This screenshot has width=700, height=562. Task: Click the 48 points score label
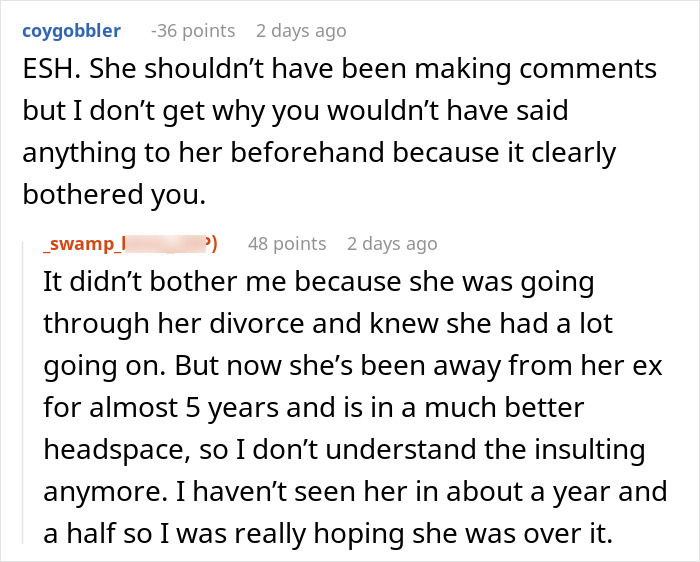pos(287,244)
